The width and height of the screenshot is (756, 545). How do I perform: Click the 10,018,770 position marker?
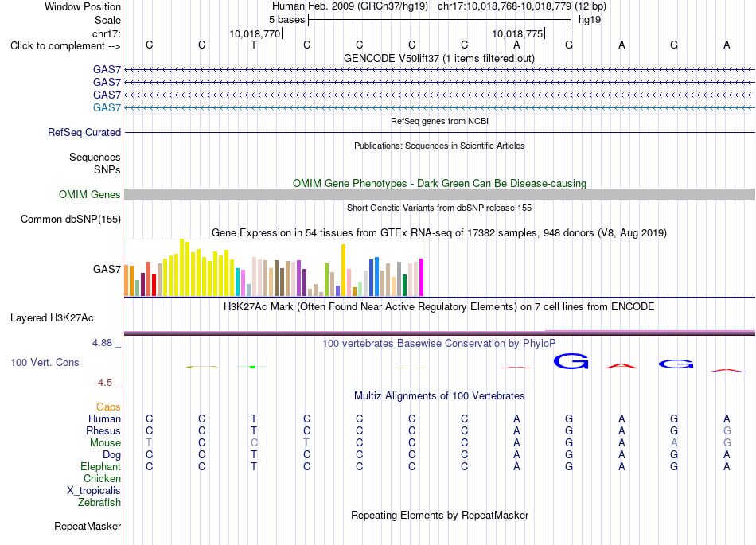(x=255, y=33)
